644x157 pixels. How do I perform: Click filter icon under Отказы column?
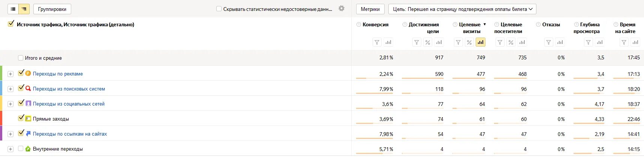point(549,42)
